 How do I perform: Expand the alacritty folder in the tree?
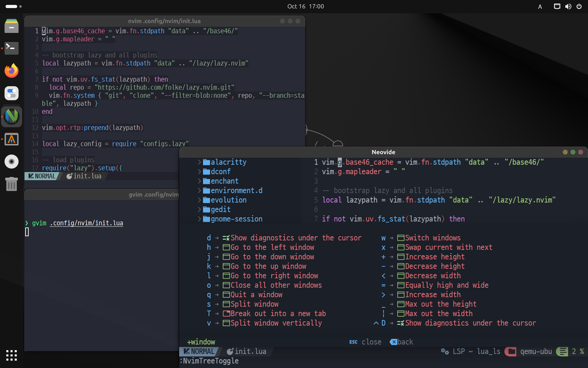coord(199,162)
